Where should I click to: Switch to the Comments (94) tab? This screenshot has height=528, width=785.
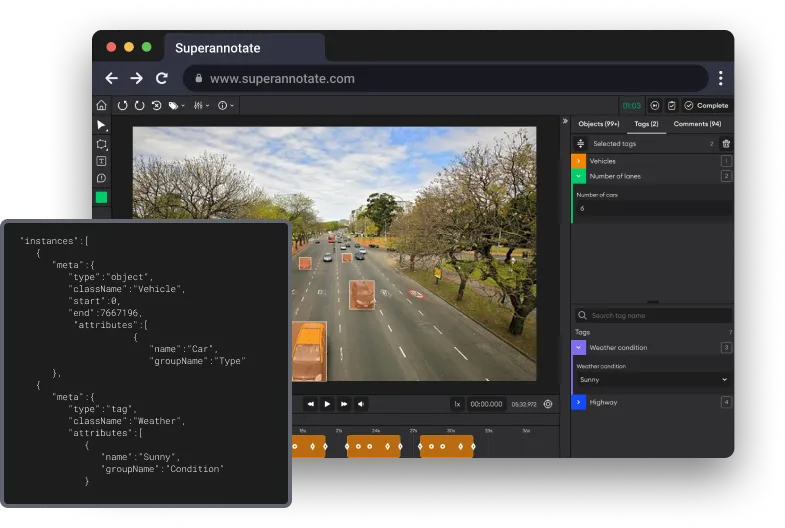pos(697,124)
